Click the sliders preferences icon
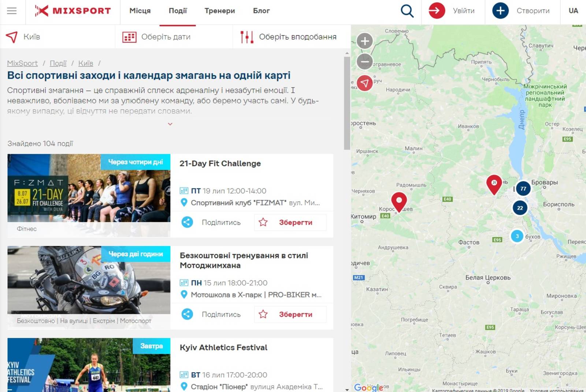The width and height of the screenshot is (586, 392). tap(247, 37)
